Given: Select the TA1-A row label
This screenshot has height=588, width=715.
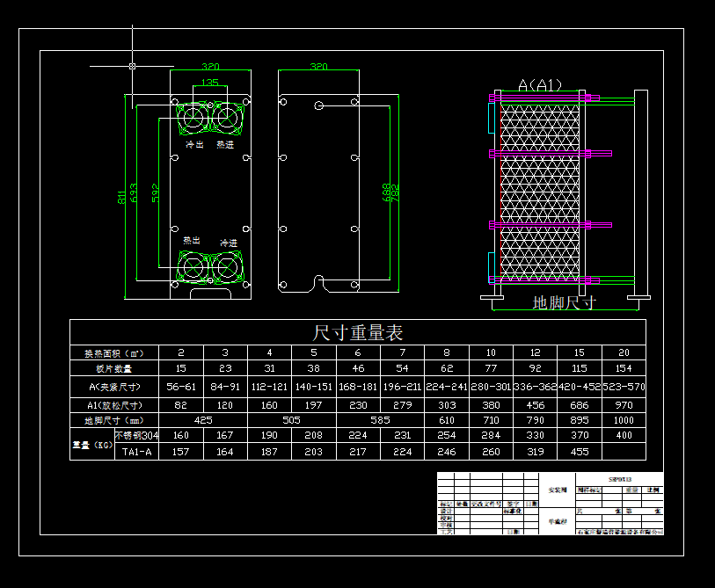Looking at the screenshot, I should pyautogui.click(x=136, y=452).
